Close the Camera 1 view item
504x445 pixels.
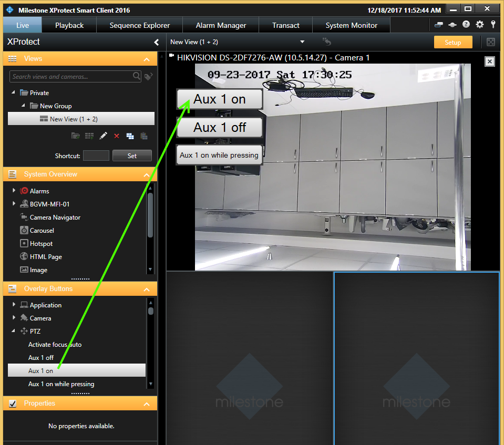pyautogui.click(x=489, y=61)
